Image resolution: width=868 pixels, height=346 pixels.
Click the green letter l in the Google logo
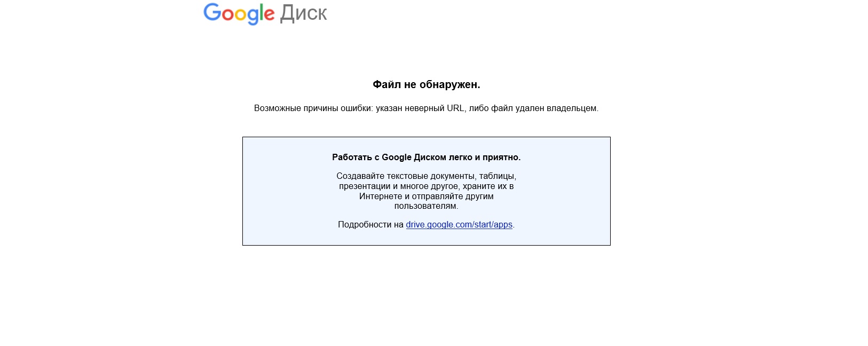[263, 12]
